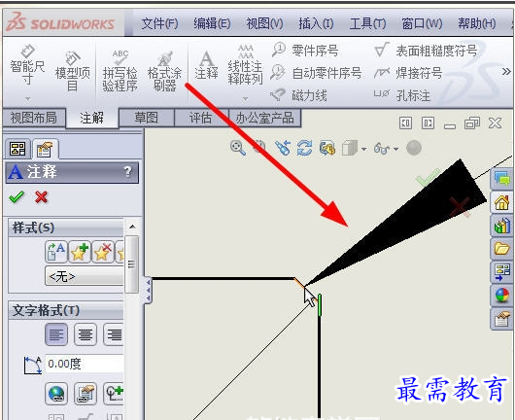Open the Appearances color ball task pane
The height and width of the screenshot is (420, 515).
click(501, 296)
